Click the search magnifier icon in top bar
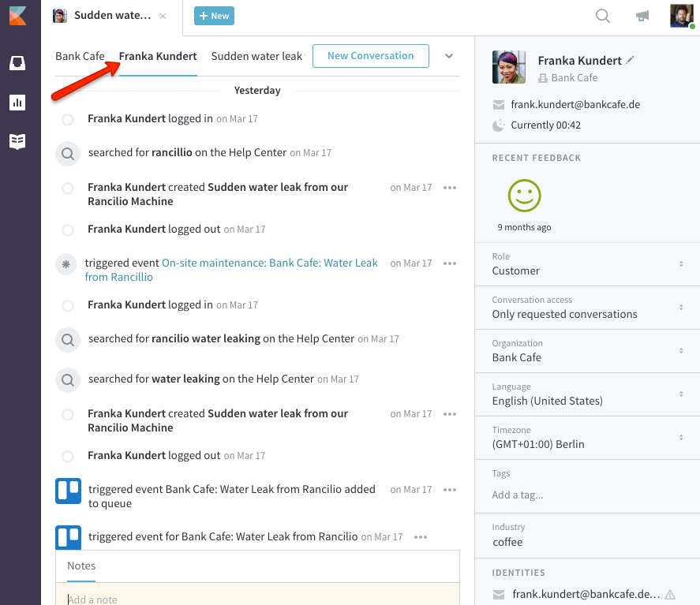The image size is (700, 605). pyautogui.click(x=603, y=16)
